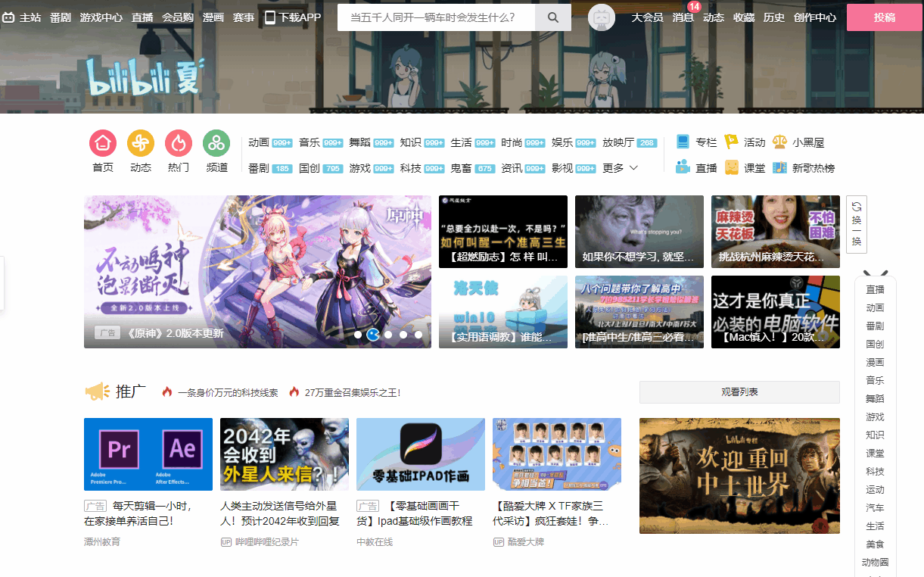Select the fourth carousel pagination dot

[403, 334]
